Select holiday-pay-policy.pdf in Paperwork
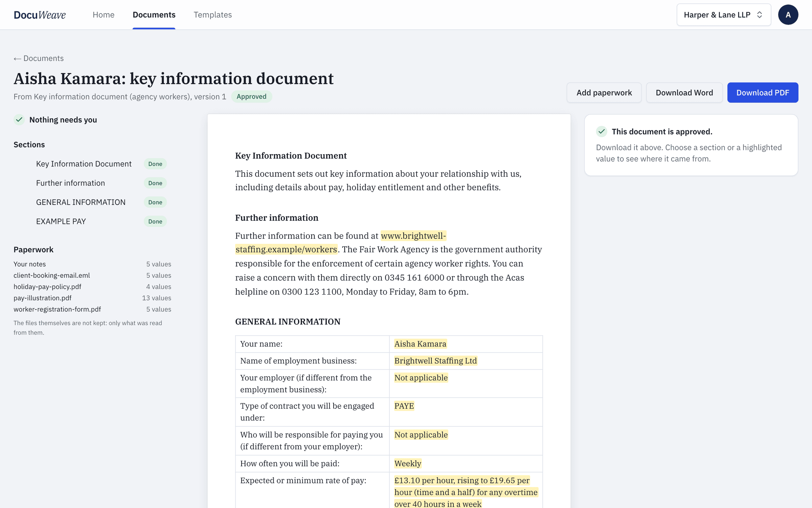This screenshot has height=508, width=812. (92, 287)
